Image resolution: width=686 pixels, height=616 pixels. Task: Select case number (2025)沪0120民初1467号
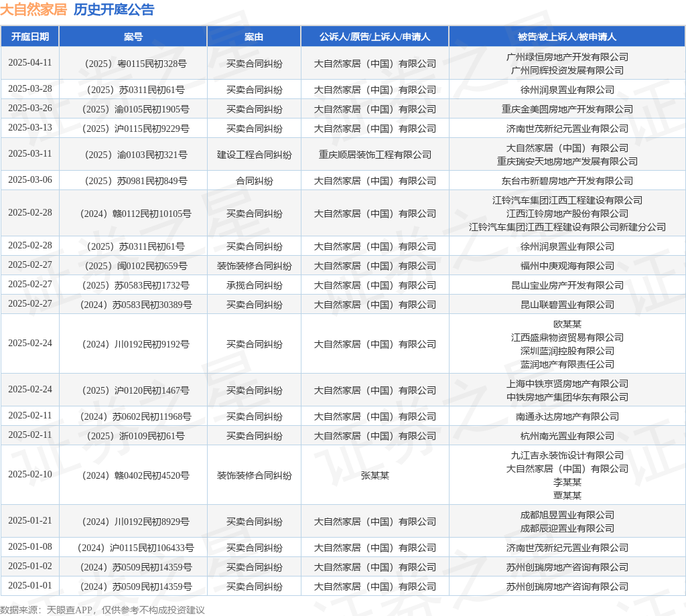(x=135, y=390)
